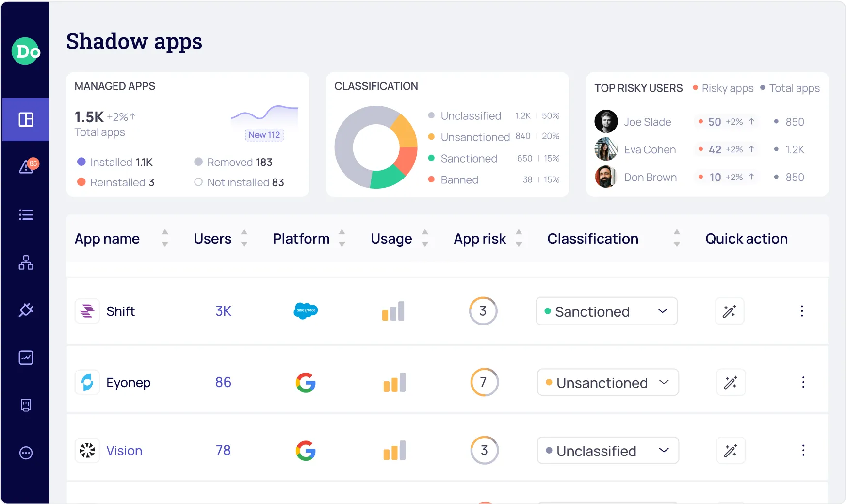Click the magic wand quick action for Shift
Viewport: 846px width, 504px height.
coord(730,311)
